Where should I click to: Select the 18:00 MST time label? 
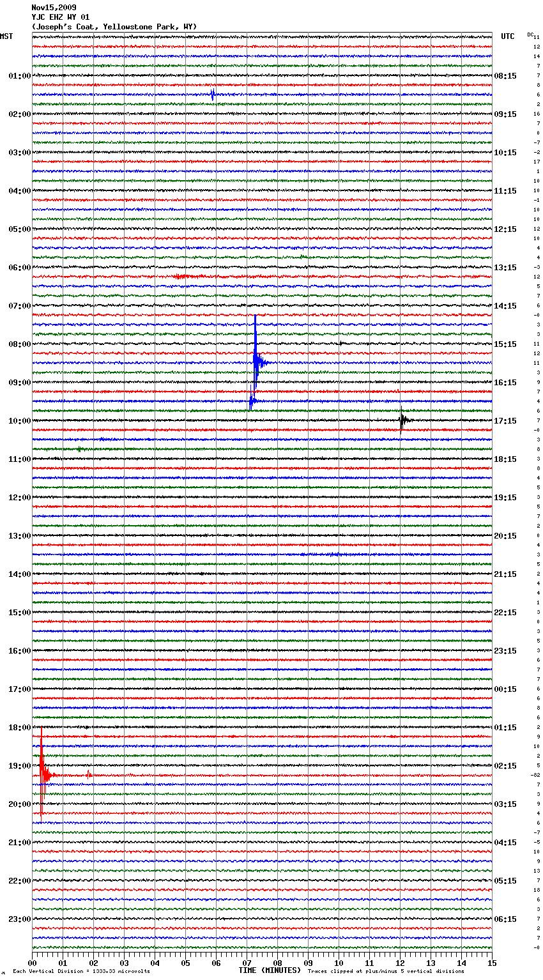[20, 728]
